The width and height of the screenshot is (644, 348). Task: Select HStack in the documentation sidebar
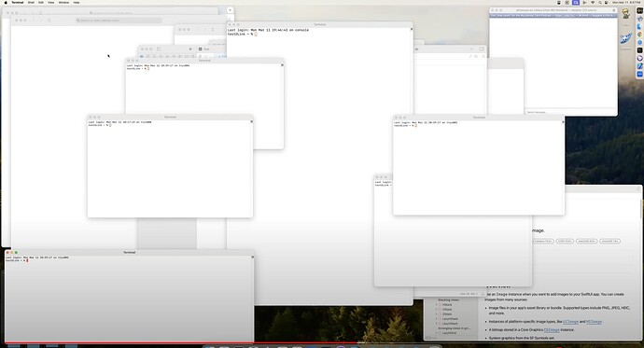pos(447,305)
